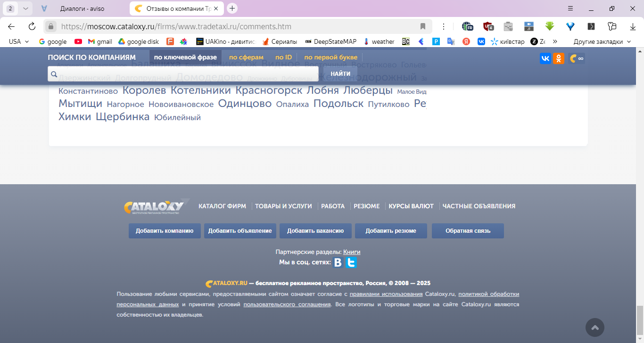
Task: Click the НАЙТИ search button
Action: [x=340, y=74]
